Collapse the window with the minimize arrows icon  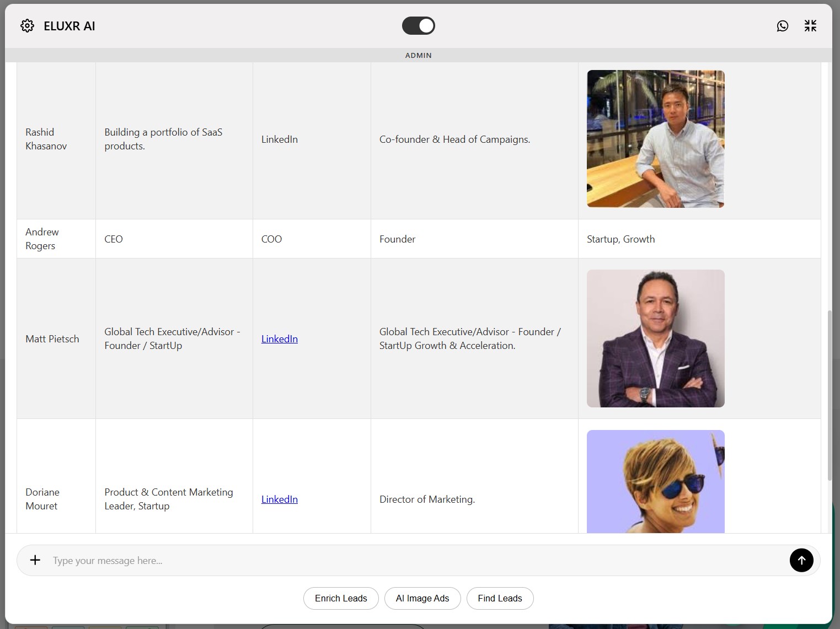(810, 26)
